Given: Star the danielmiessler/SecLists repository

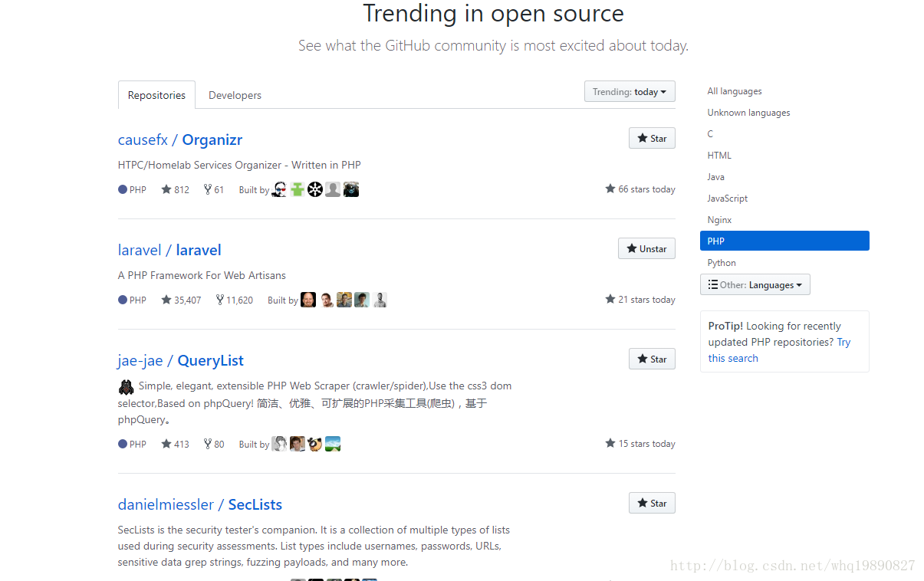Looking at the screenshot, I should click(652, 503).
